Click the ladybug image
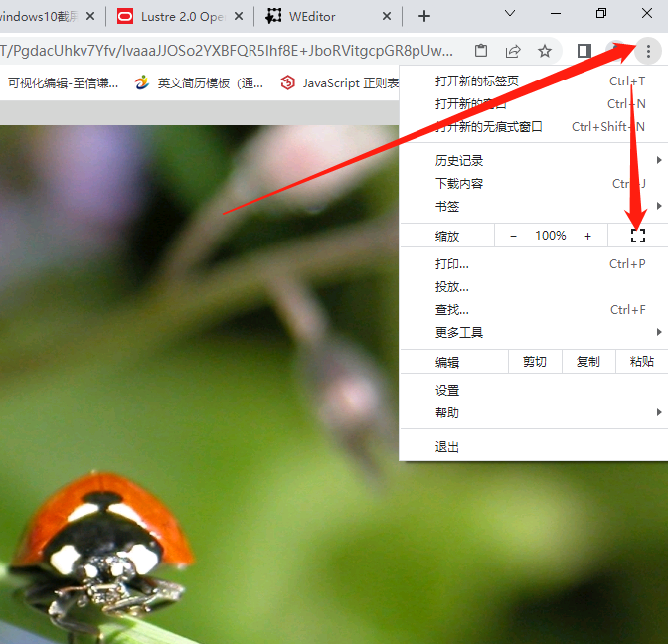 (x=100, y=554)
